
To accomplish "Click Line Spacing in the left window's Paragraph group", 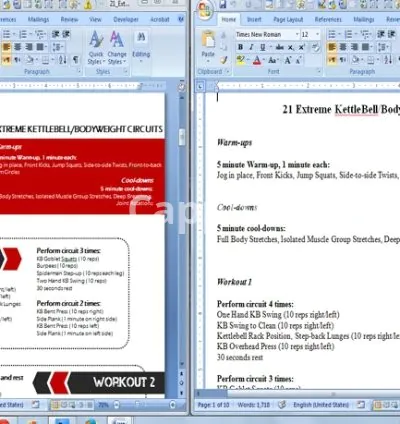I will (x=57, y=47).
